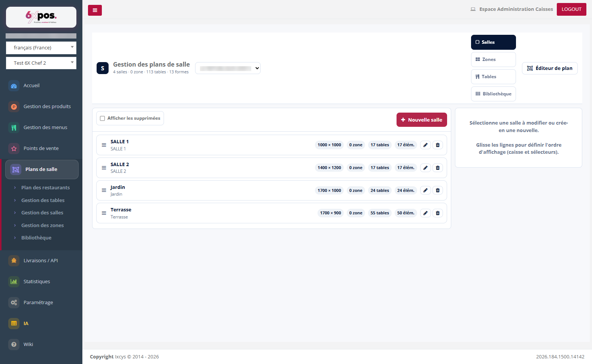Delete Jardin room with trash icon
This screenshot has width=592, height=364.
[x=438, y=190]
